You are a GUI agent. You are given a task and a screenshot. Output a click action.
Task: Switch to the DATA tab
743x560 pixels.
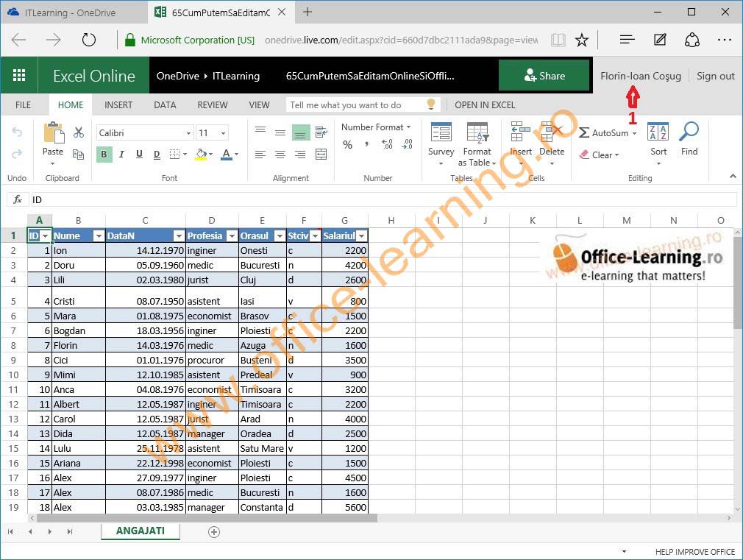click(165, 104)
